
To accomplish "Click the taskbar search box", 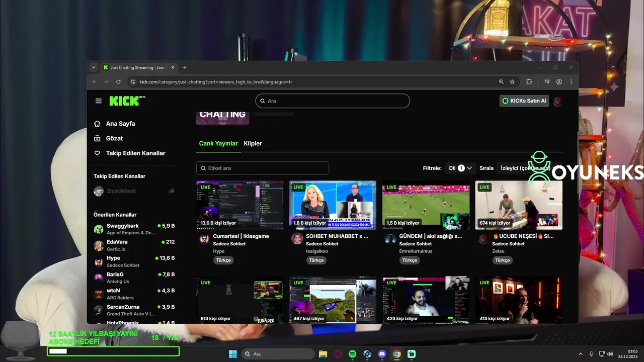I will pyautogui.click(x=277, y=354).
